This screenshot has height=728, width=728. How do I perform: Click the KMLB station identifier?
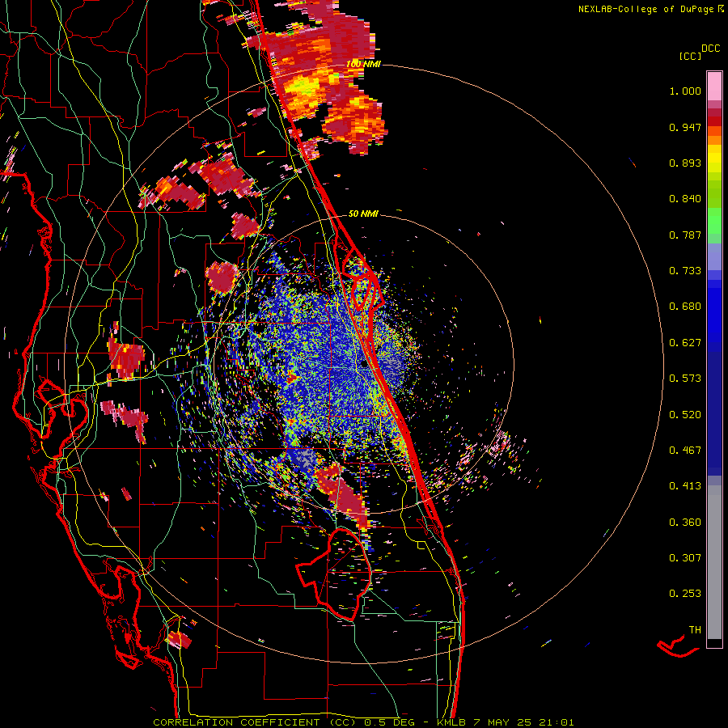pos(451,722)
